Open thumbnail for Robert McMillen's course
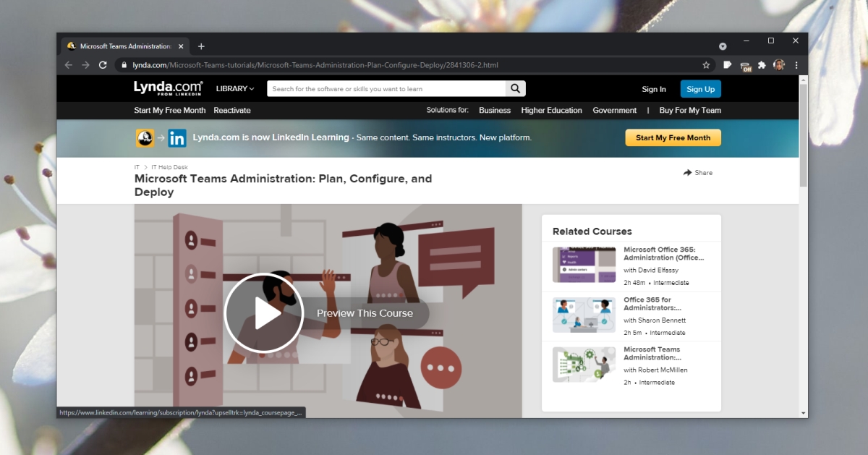This screenshot has width=868, height=455. point(584,365)
